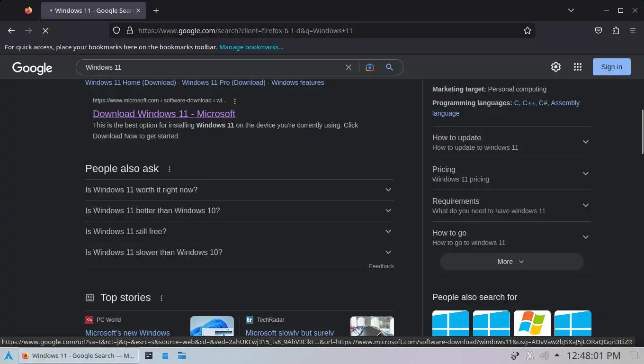Show desktop button in the panel
Viewport: 644px width, 364px height.
[x=634, y=355]
